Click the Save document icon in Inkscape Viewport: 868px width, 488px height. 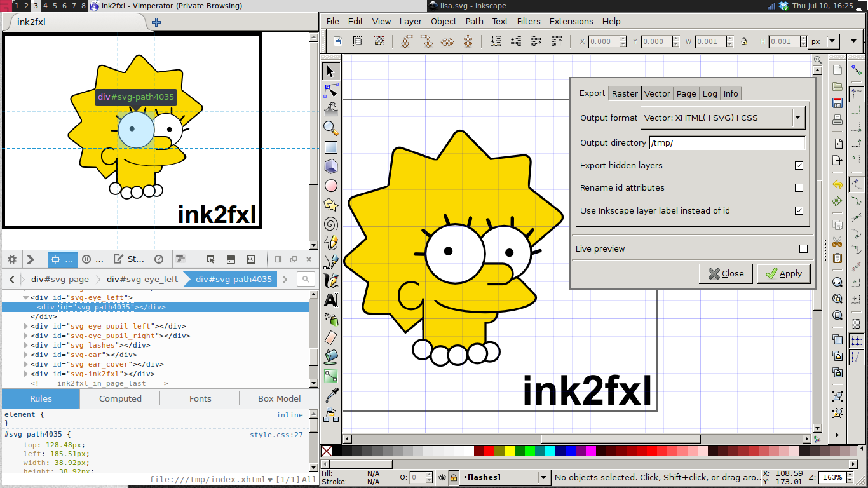click(x=837, y=103)
